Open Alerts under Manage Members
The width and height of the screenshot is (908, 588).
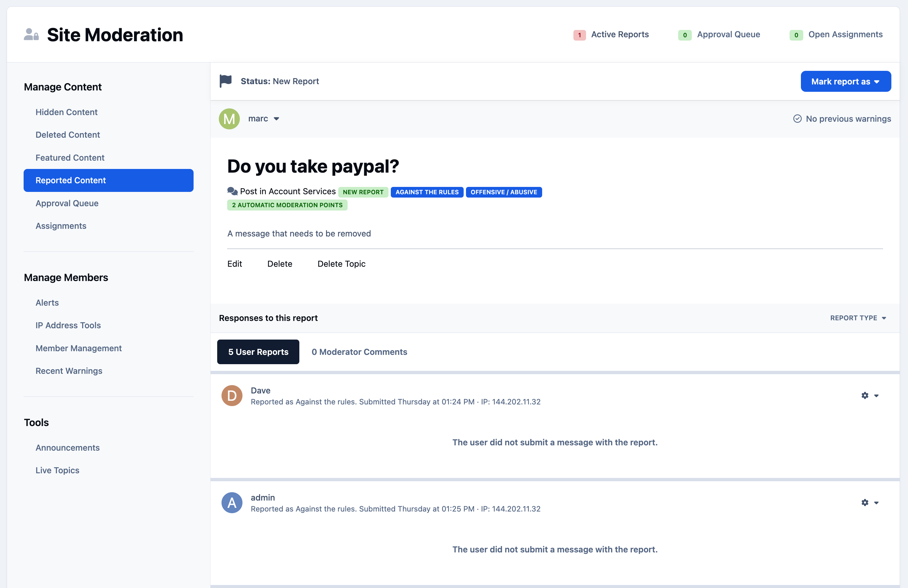click(47, 303)
